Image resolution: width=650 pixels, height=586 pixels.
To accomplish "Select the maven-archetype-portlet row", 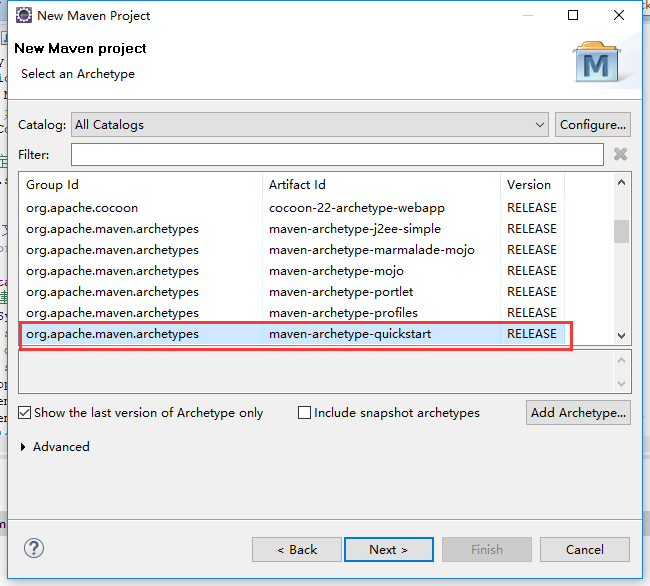I will pos(292,292).
